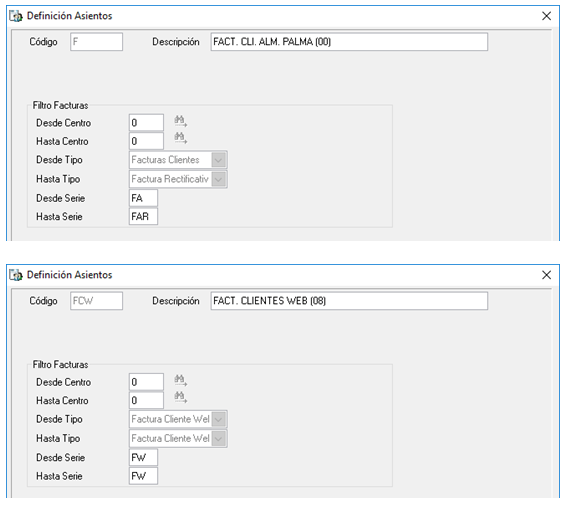Close the FACT. CLI. ALM. PALMA dialog
The height and width of the screenshot is (506, 565).
click(x=546, y=16)
